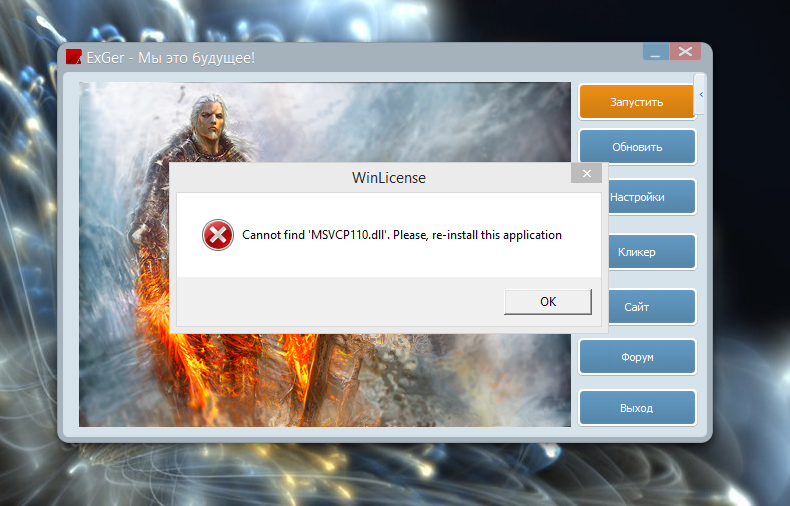Open the Настройки settings button
The height and width of the screenshot is (506, 790).
coord(652,197)
